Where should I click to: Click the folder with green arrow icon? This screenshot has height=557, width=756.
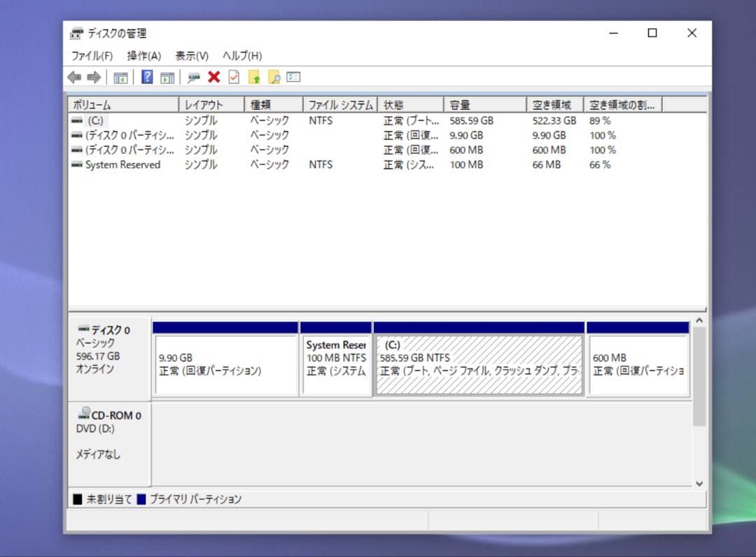point(254,77)
